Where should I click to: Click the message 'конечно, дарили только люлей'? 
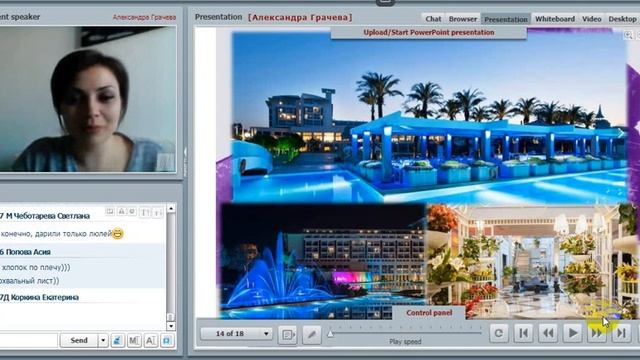(x=56, y=234)
